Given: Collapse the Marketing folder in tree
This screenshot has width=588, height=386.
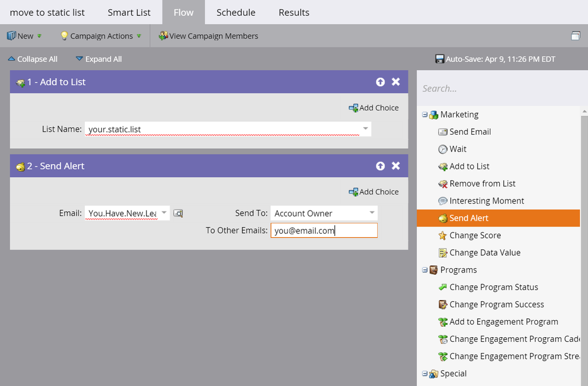Looking at the screenshot, I should [424, 115].
